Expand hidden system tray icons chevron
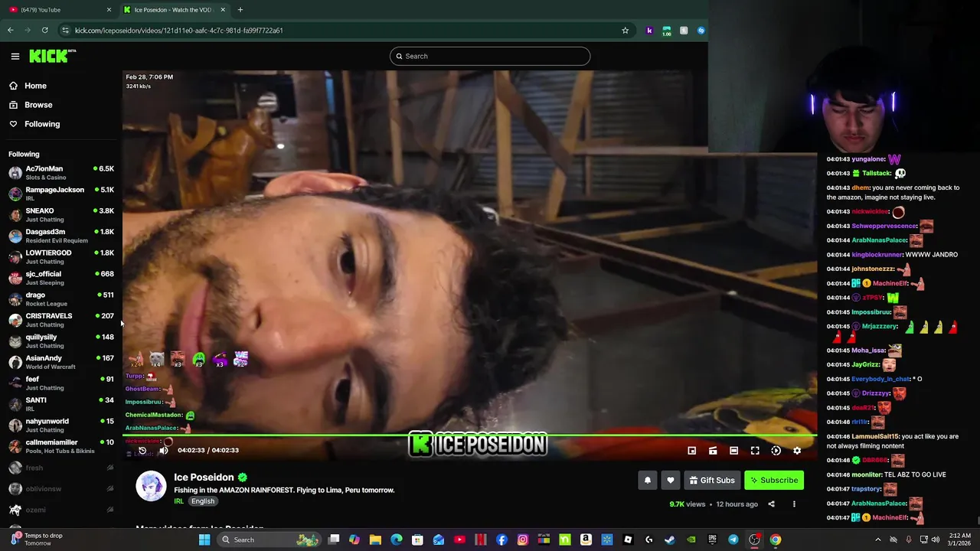Screen dimensions: 980x551 coord(878,540)
